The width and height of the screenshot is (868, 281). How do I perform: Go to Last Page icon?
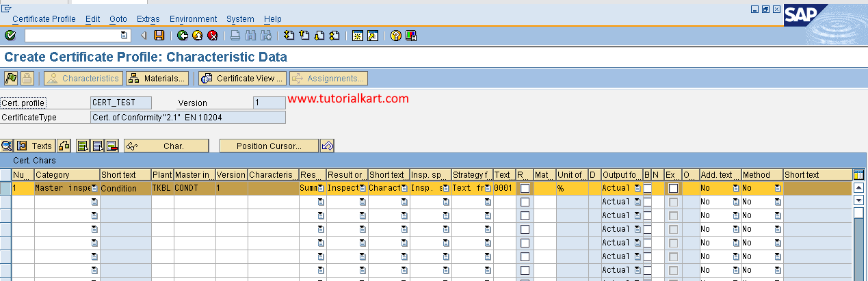click(x=334, y=35)
